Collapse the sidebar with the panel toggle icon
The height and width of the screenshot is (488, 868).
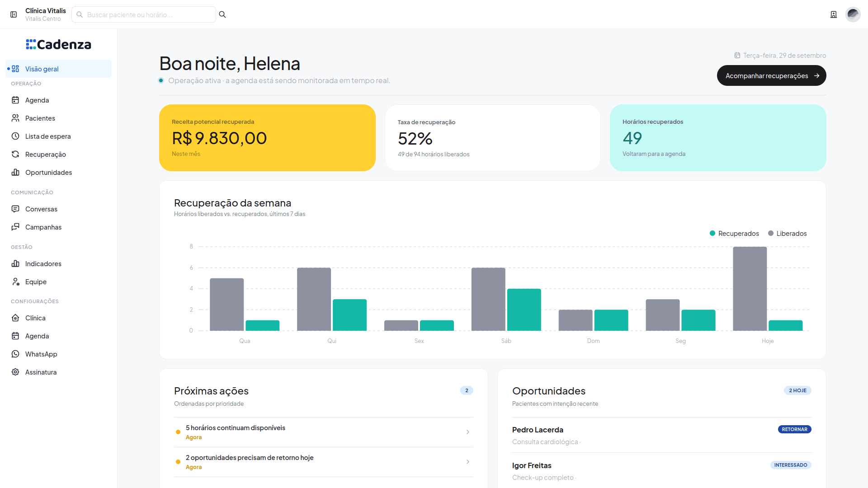[14, 14]
